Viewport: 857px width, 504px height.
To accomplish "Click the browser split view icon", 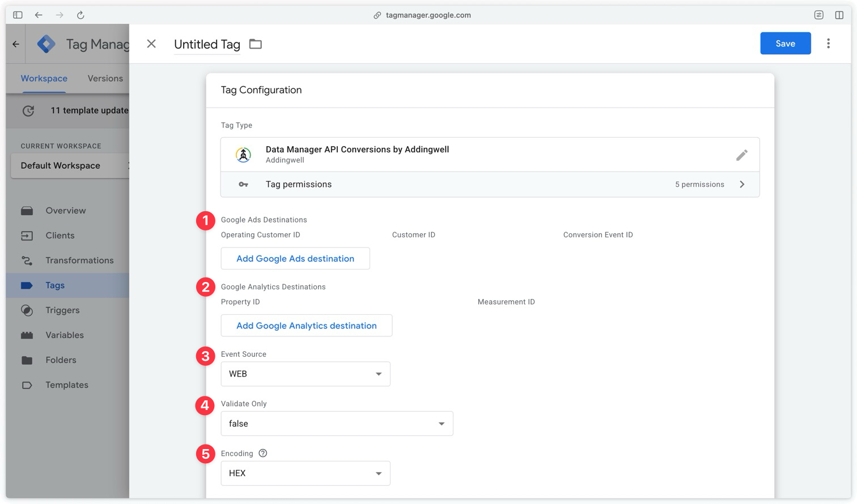I will pyautogui.click(x=839, y=15).
